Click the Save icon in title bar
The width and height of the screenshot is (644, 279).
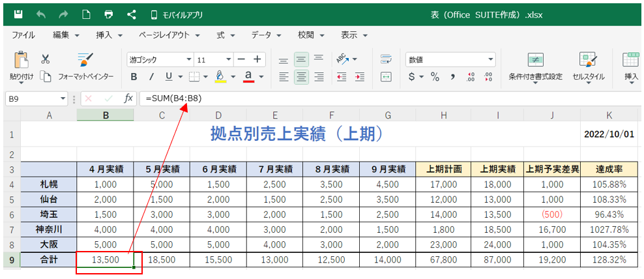18,14
